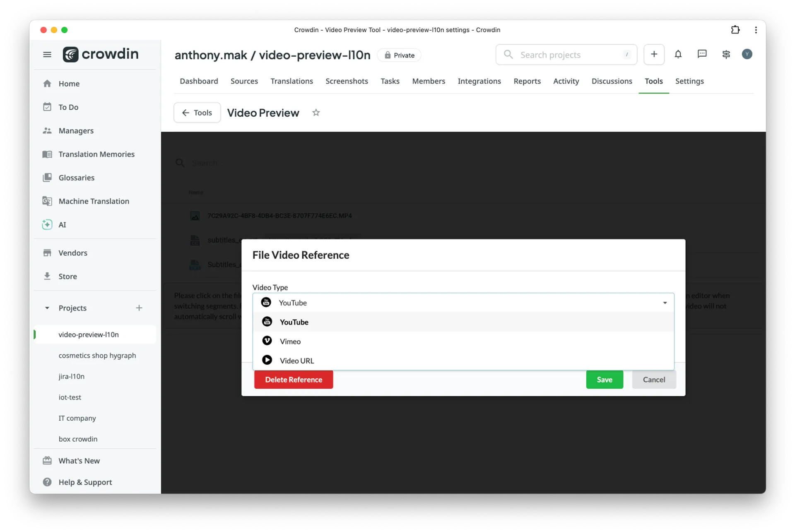The image size is (795, 532).
Task: Save the video reference
Action: coord(605,380)
